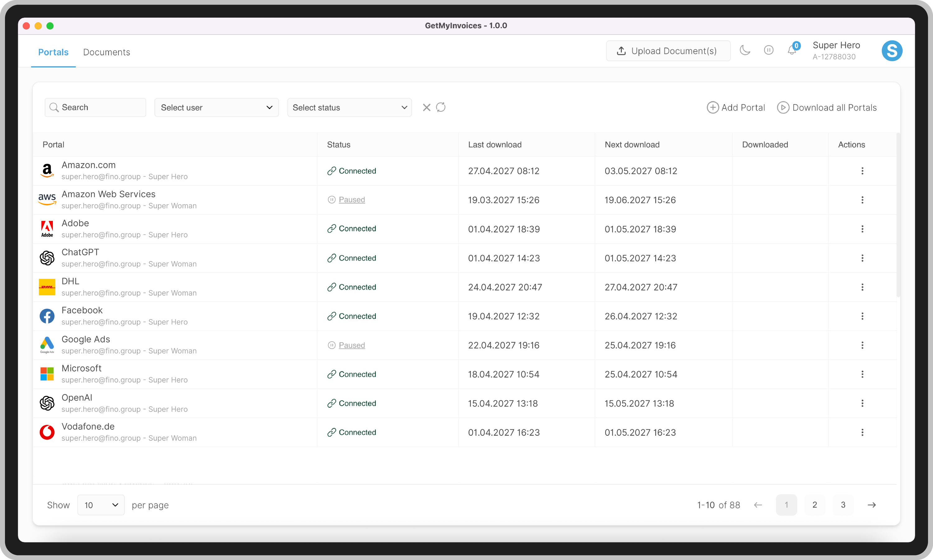933x560 pixels.
Task: Switch to the Portals tab
Action: coord(53,52)
